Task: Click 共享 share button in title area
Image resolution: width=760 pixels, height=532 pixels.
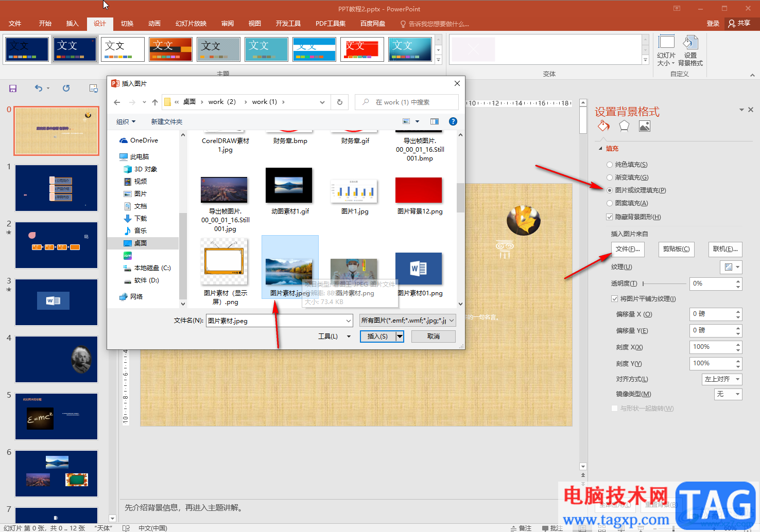Action: [x=739, y=23]
